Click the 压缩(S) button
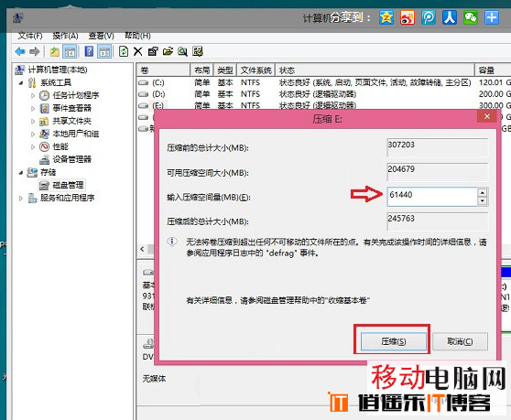511x420 pixels. (x=394, y=341)
